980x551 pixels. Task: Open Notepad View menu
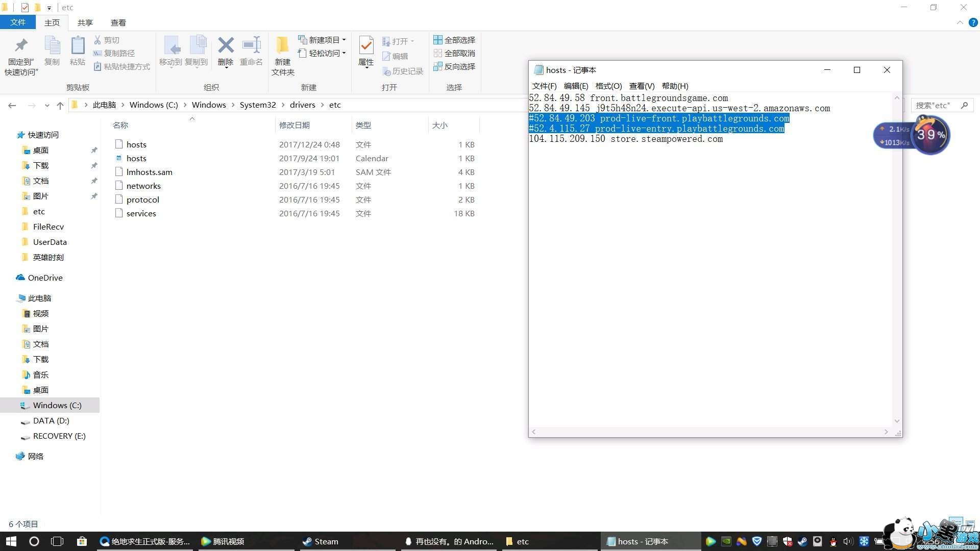(x=642, y=86)
